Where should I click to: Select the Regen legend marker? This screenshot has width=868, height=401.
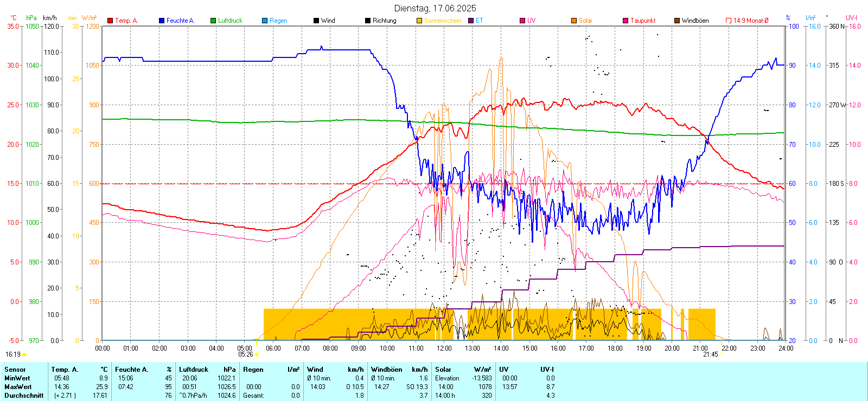pyautogui.click(x=265, y=21)
